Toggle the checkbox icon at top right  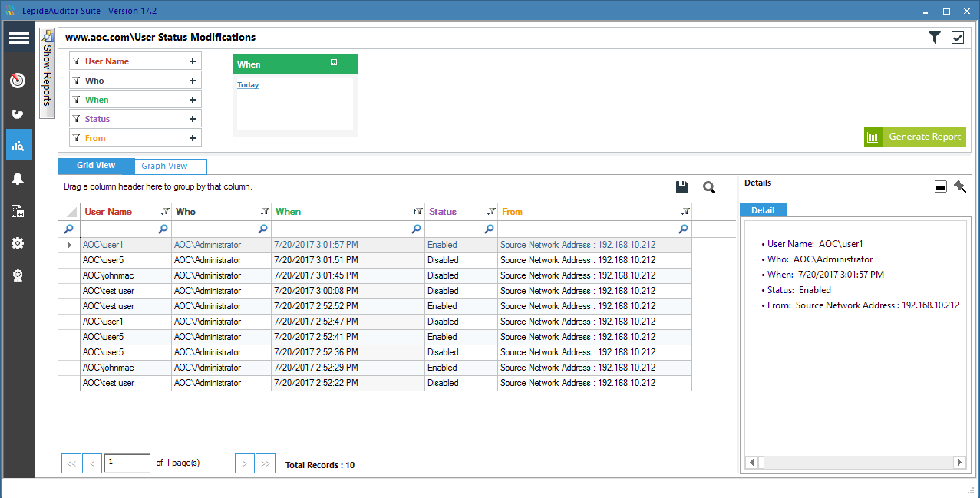click(x=957, y=38)
